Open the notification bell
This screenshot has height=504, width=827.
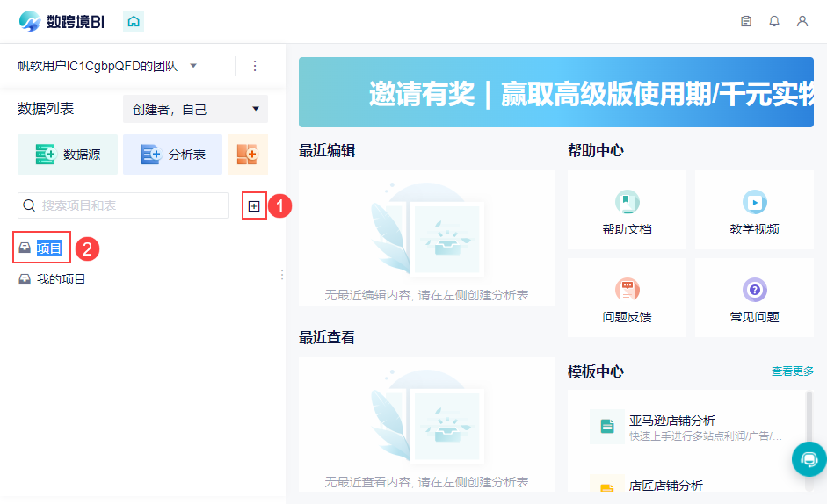773,21
